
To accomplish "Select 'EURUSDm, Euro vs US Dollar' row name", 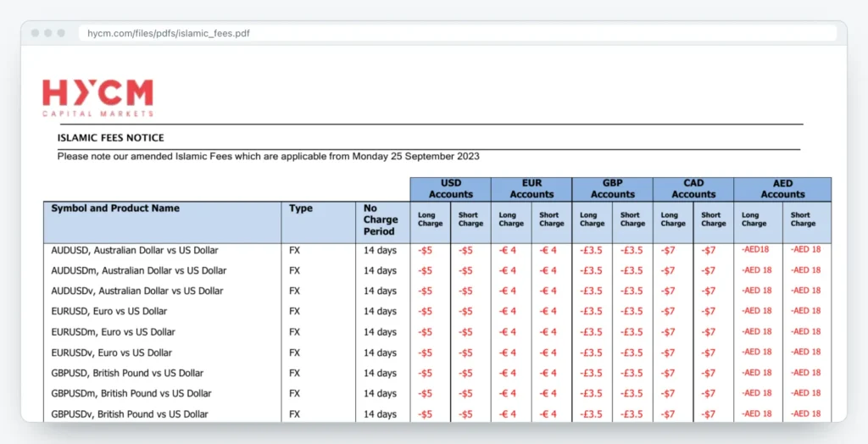I will (113, 332).
